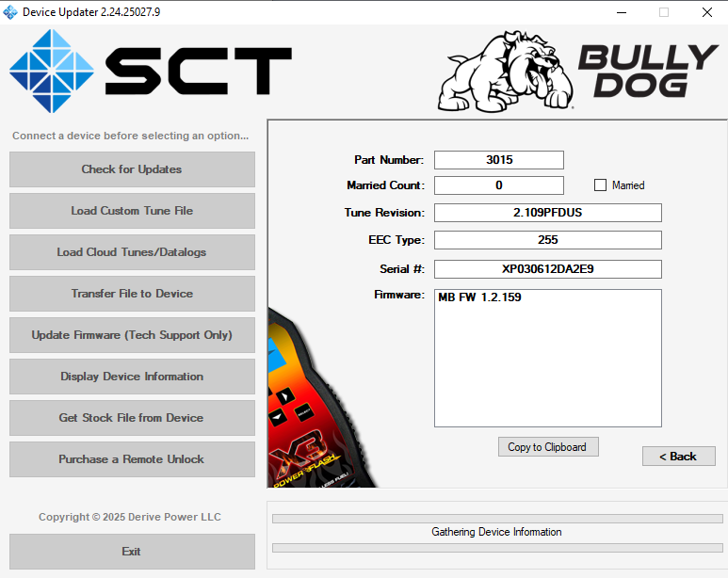
Task: Minimize the Device Updater window
Action: pos(622,12)
